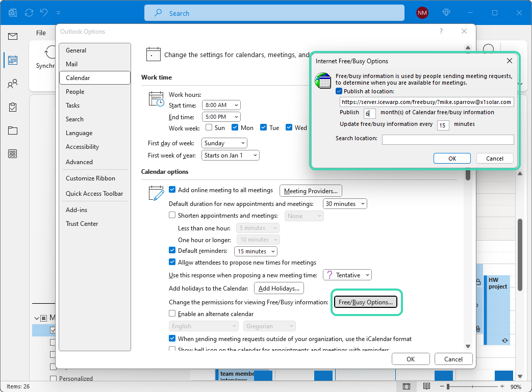The width and height of the screenshot is (532, 392).
Task: Click the Search location input field
Action: point(448,139)
